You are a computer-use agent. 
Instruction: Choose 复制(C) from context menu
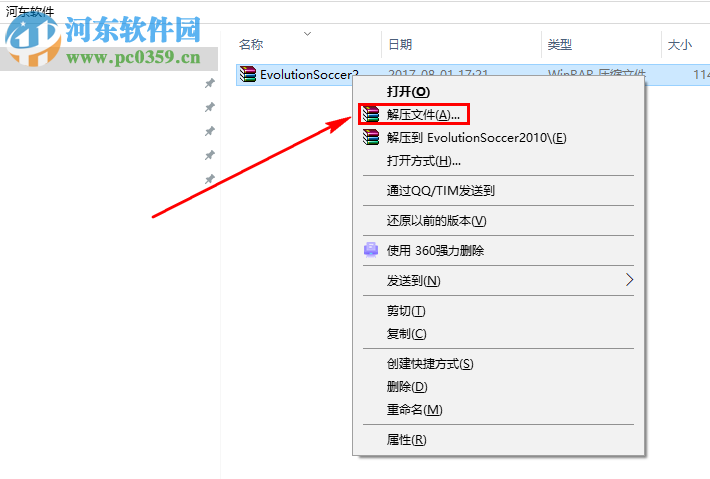498,334
